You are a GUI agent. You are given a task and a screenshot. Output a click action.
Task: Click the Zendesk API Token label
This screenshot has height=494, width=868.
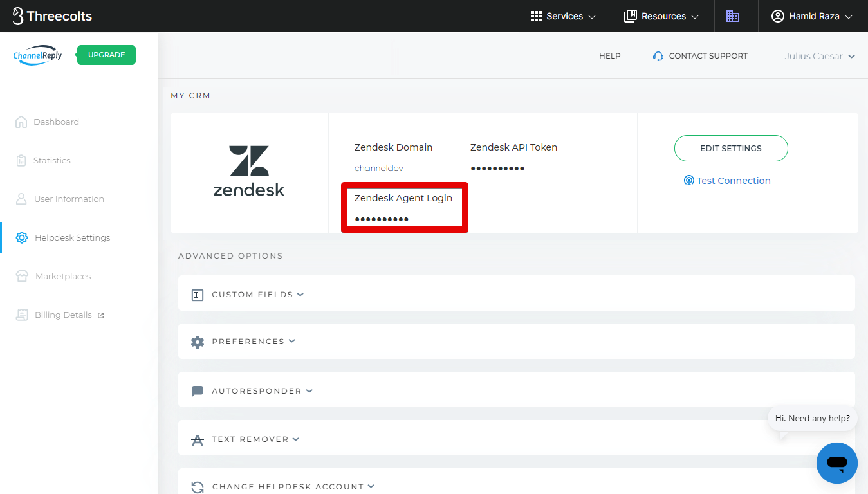point(513,147)
